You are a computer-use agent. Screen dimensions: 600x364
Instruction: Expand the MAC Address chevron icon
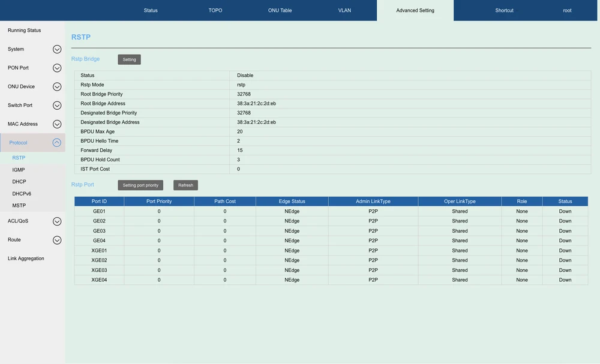click(57, 124)
